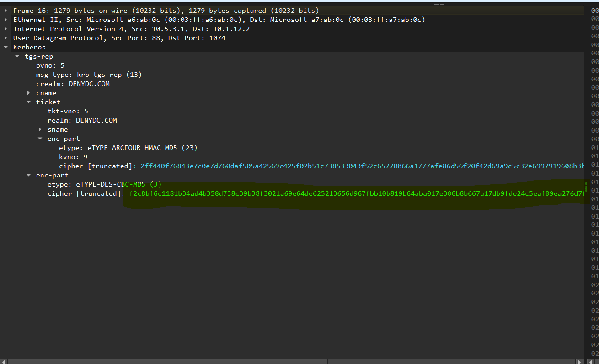Image resolution: width=599 pixels, height=364 pixels.
Task: Collapse the ticket node arrow
Action: click(28, 102)
